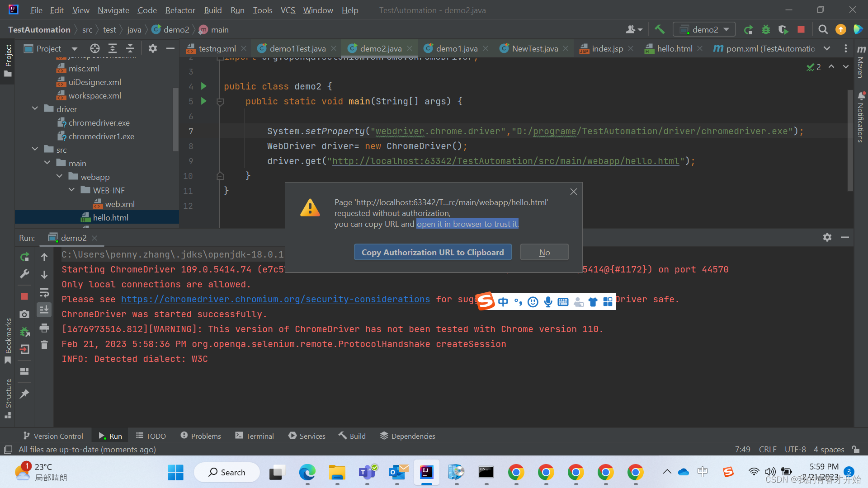Click the up arrow in Run console
Viewport: 868px width, 488px height.
44,257
